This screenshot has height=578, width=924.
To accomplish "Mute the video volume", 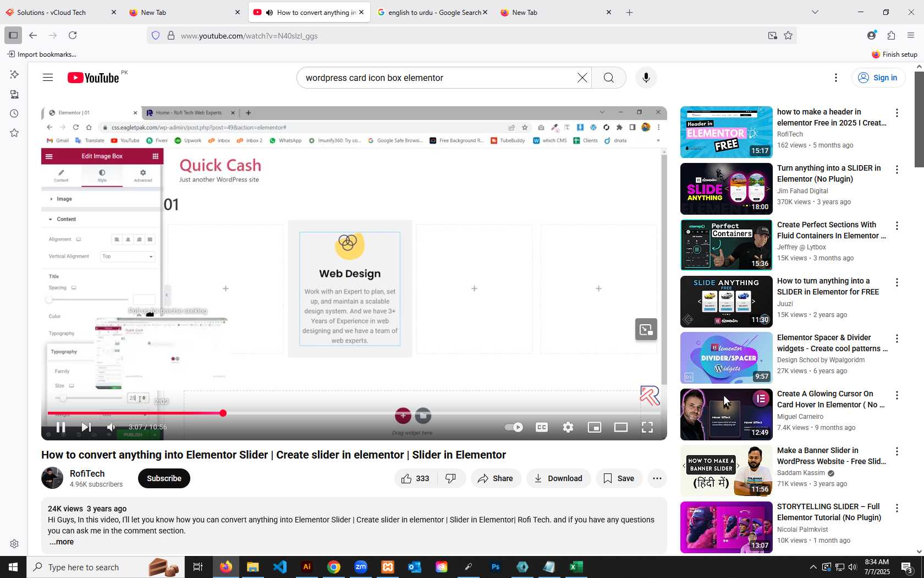I will point(112,427).
